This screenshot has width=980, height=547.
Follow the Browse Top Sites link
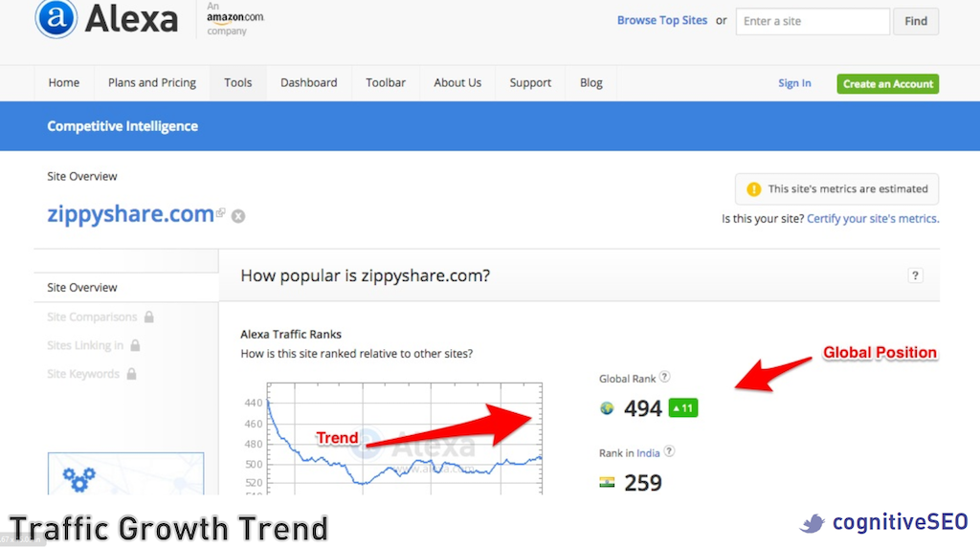pyautogui.click(x=661, y=20)
